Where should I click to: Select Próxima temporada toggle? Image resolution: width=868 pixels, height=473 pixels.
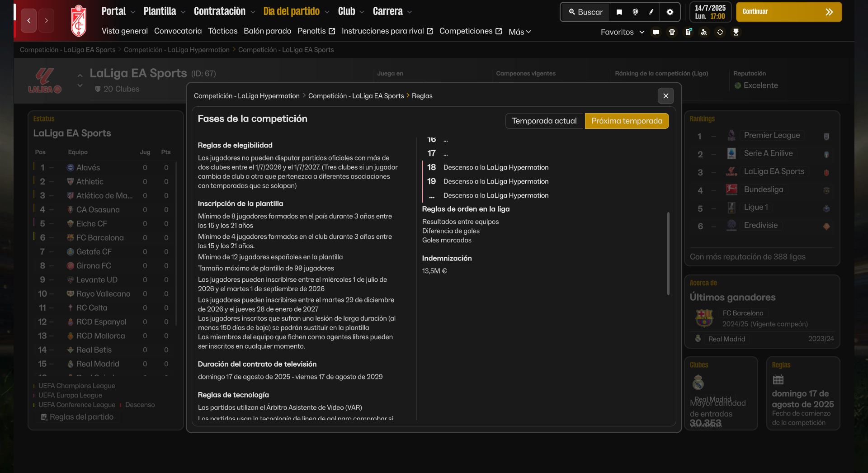click(627, 121)
